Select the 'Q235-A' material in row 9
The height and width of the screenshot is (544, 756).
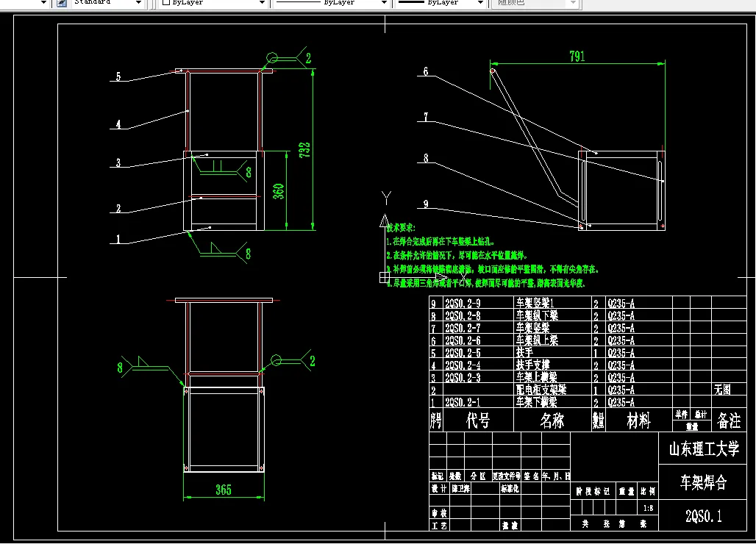coord(621,304)
